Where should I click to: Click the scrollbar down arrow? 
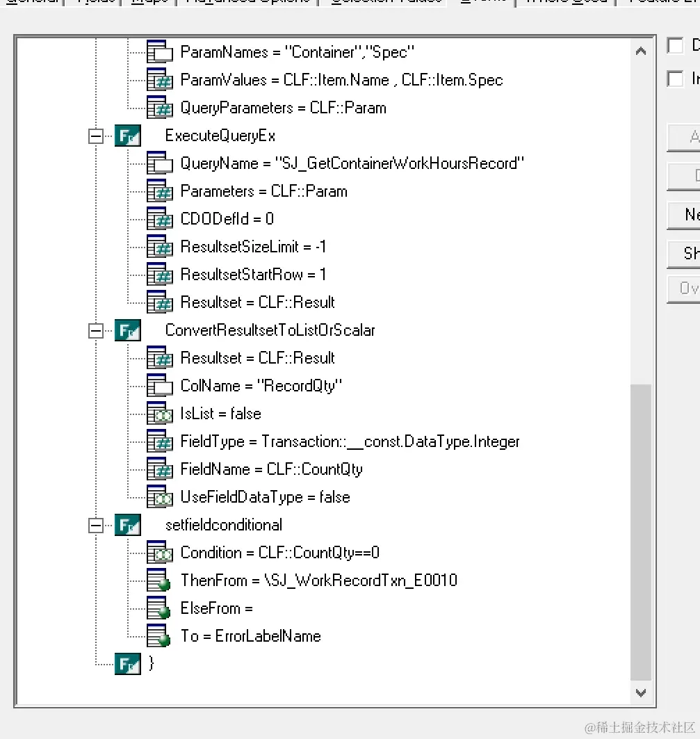click(x=641, y=693)
